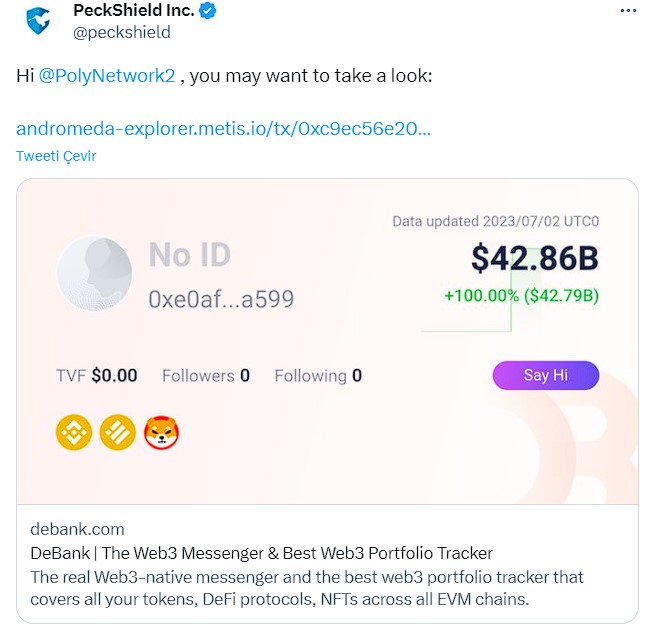Click the PeckShield Inc. display name
The width and height of the screenshot is (649, 630).
coord(134,11)
